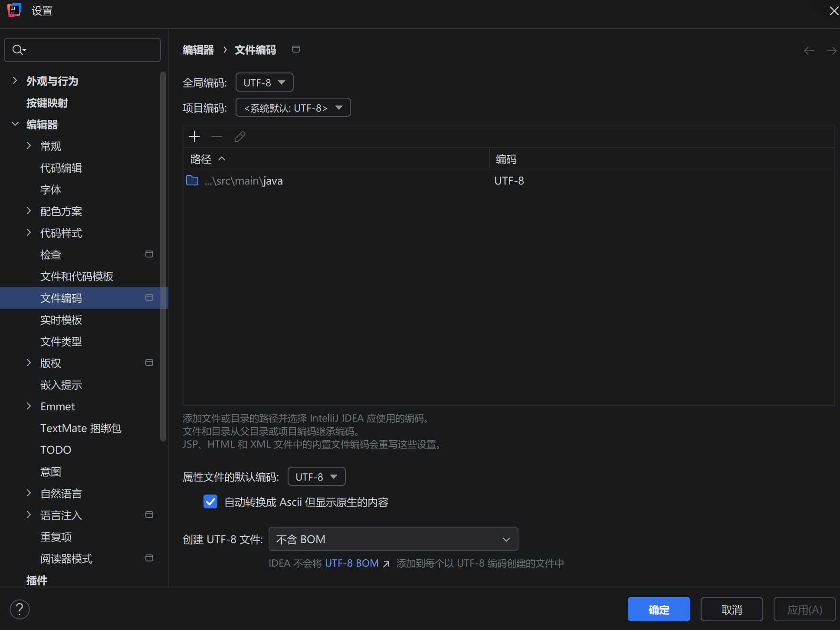Open the 创建 UTF-8 文件 BOM dropdown
This screenshot has width=840, height=630.
pos(393,539)
